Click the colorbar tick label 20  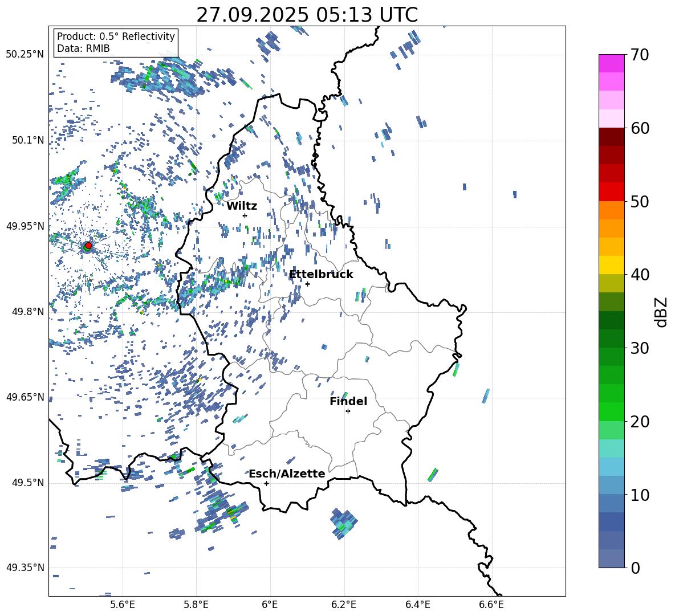[640, 421]
